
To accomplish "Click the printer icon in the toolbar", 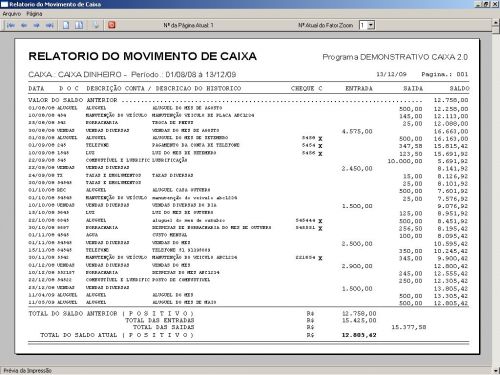I will pyautogui.click(x=96, y=25).
